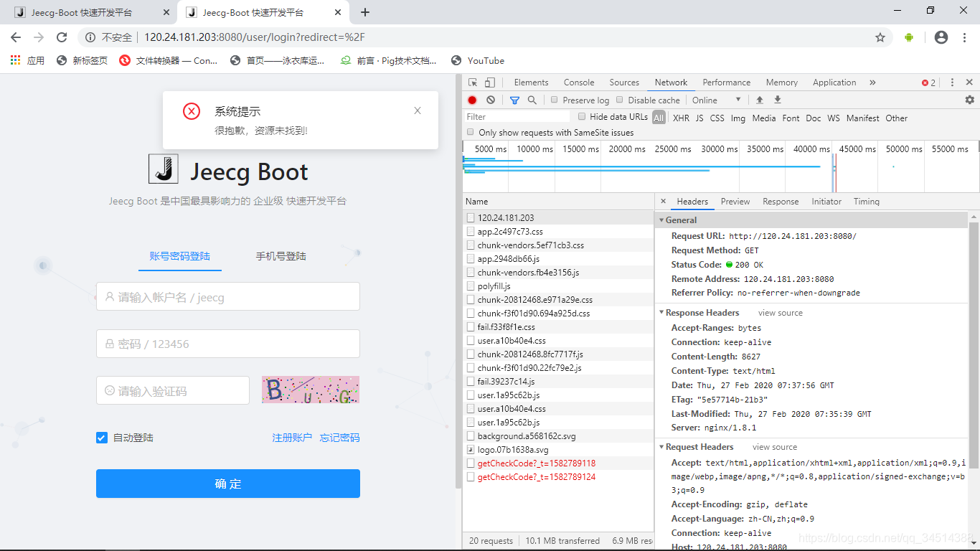Refresh the captcha image
The height and width of the screenshot is (551, 980).
(310, 390)
